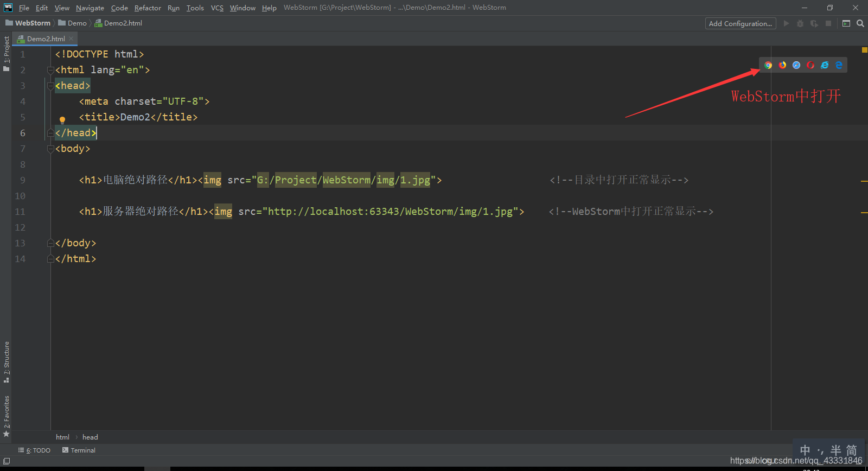Click the G:/Project/WebStorm/img/1.jpg path
The image size is (868, 471).
click(343, 180)
